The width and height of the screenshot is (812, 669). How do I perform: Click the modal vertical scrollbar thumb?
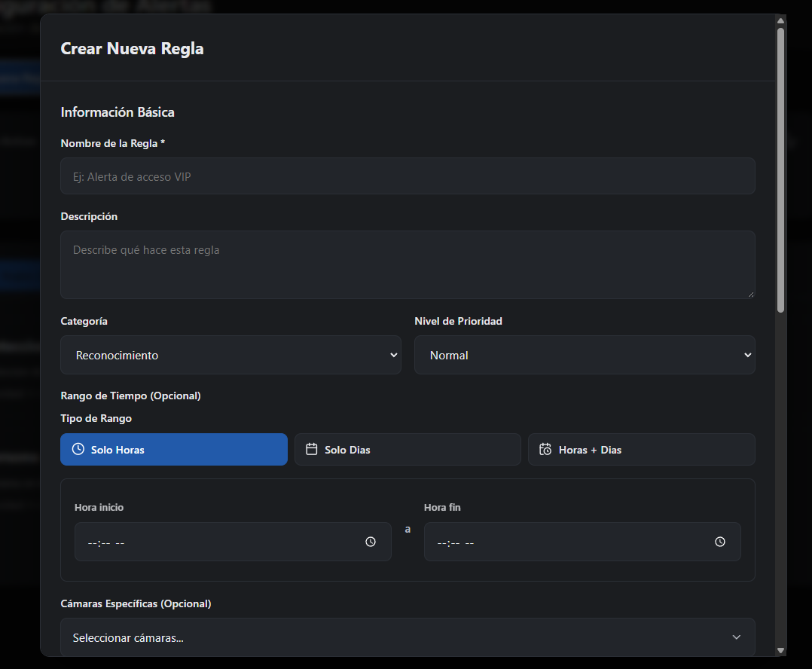coord(781,170)
